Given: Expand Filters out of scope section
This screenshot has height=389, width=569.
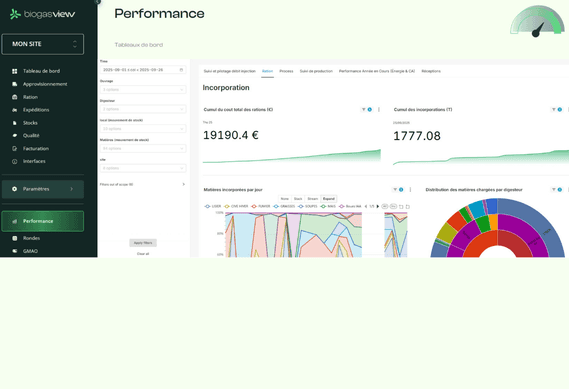Looking at the screenshot, I should 143,184.
